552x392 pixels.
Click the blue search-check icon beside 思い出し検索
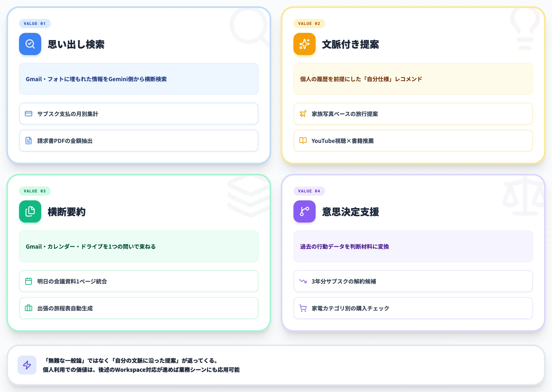(x=30, y=44)
